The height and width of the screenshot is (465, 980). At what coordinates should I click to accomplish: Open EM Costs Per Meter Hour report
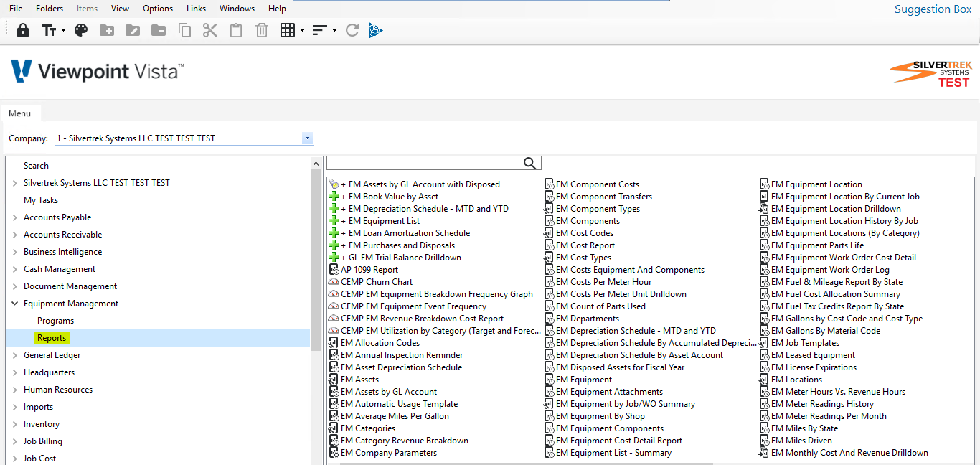[x=604, y=282]
